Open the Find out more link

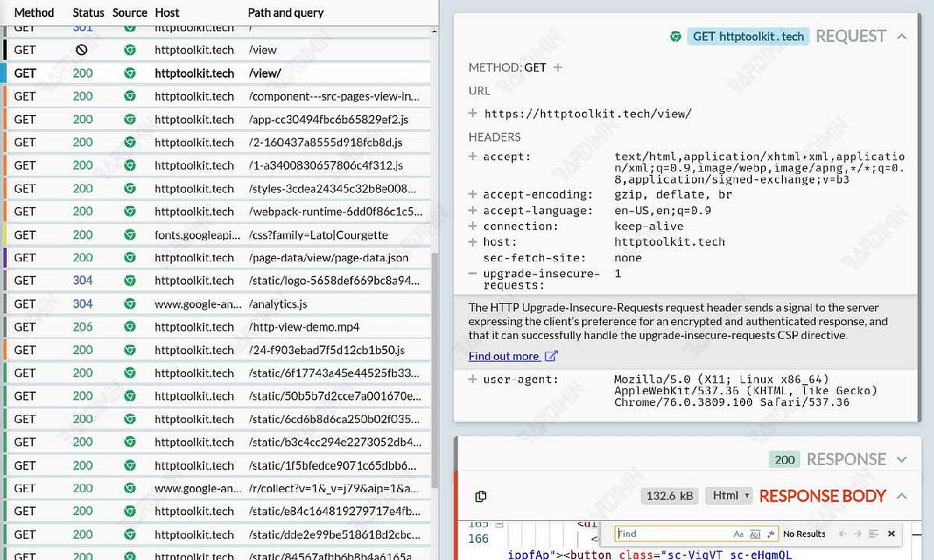tap(502, 356)
